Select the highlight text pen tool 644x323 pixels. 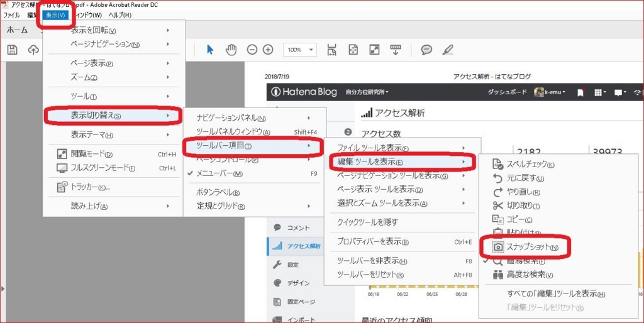[x=448, y=50]
